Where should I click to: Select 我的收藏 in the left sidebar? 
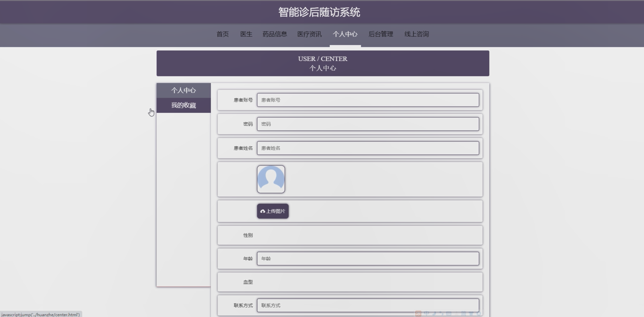tap(184, 105)
